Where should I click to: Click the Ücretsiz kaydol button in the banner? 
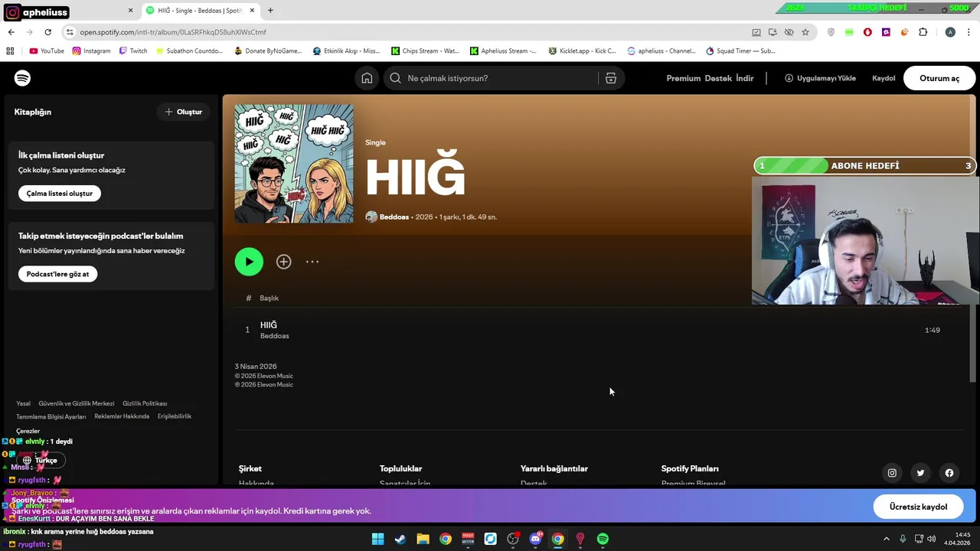[x=918, y=507]
